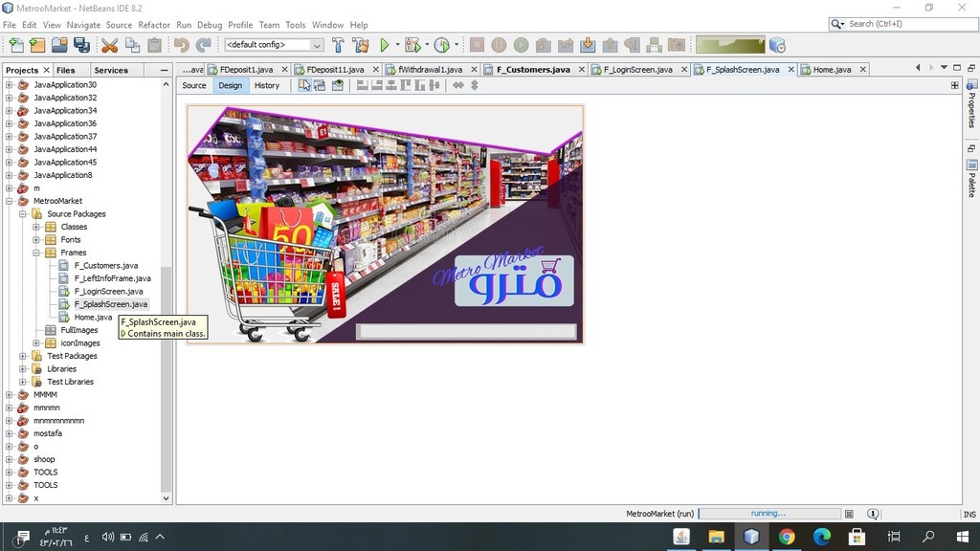This screenshot has width=980, height=551.
Task: Open the File menu
Action: point(10,25)
